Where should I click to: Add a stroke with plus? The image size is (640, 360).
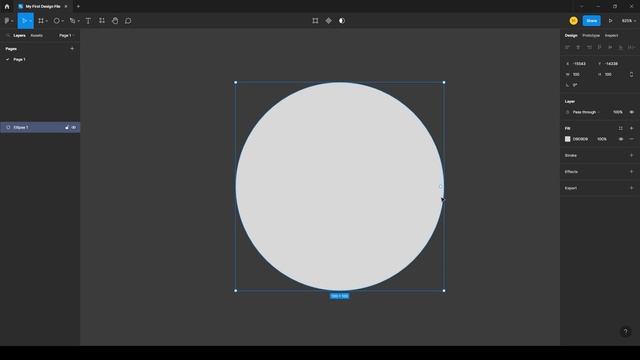[x=631, y=155]
